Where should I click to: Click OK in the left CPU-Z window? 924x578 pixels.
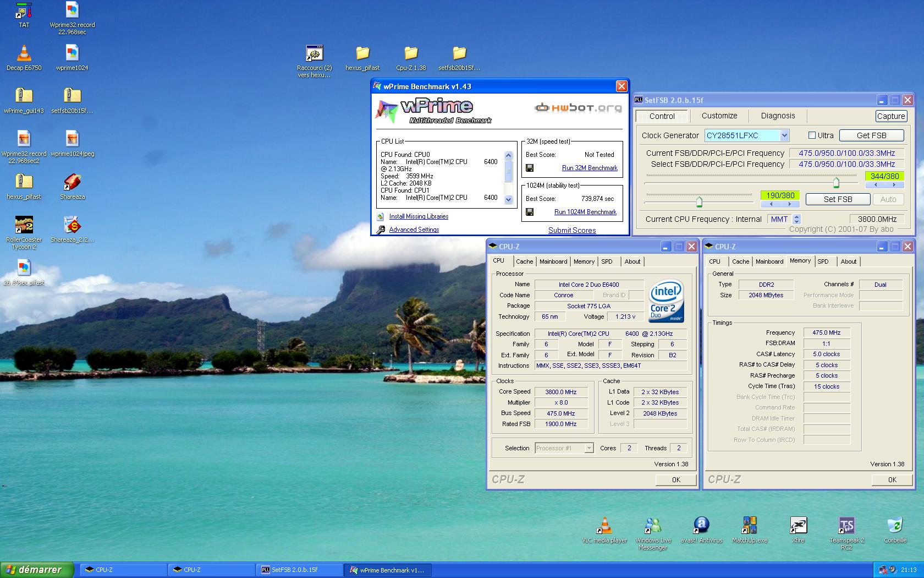point(676,479)
